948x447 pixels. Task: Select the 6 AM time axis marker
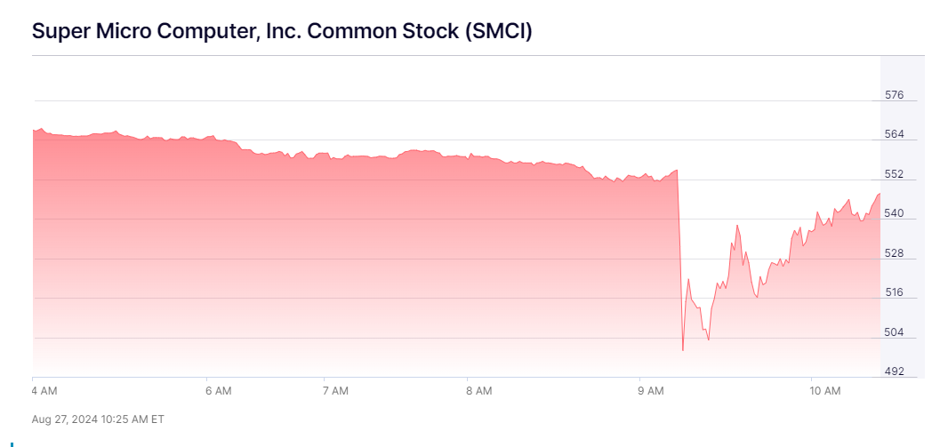[x=218, y=391]
